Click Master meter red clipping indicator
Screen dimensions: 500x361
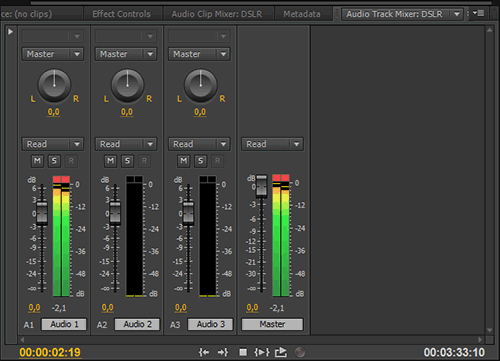click(x=281, y=178)
